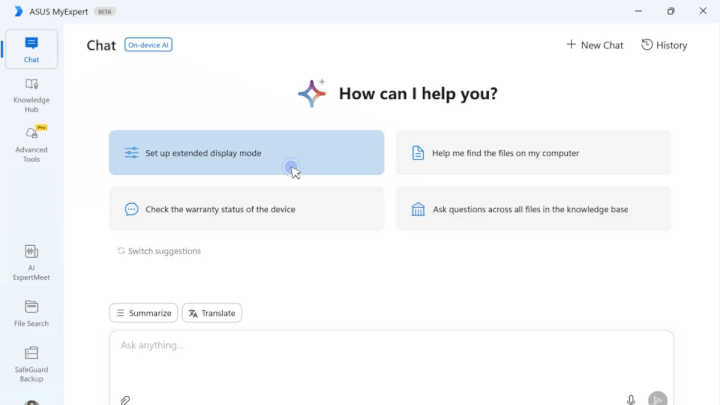This screenshot has height=405, width=720.
Task: Select Check the warranty status suggestion
Action: point(247,209)
